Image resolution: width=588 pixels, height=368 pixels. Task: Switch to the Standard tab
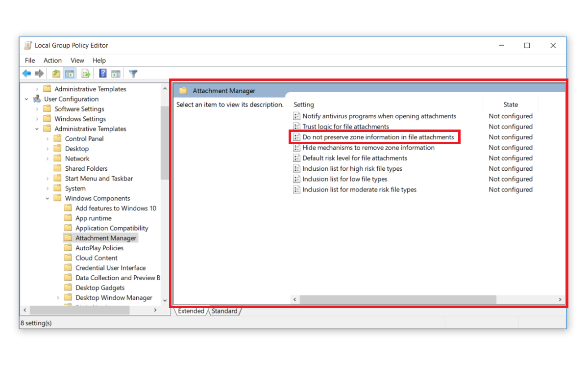(224, 311)
